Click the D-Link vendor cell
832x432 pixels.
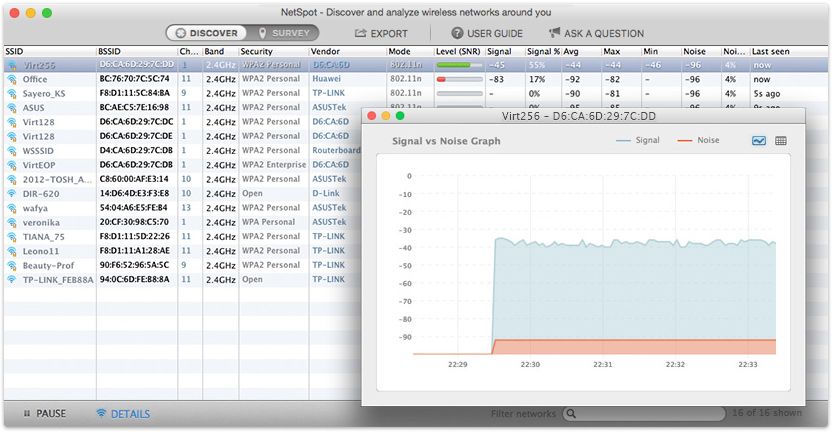(x=326, y=193)
